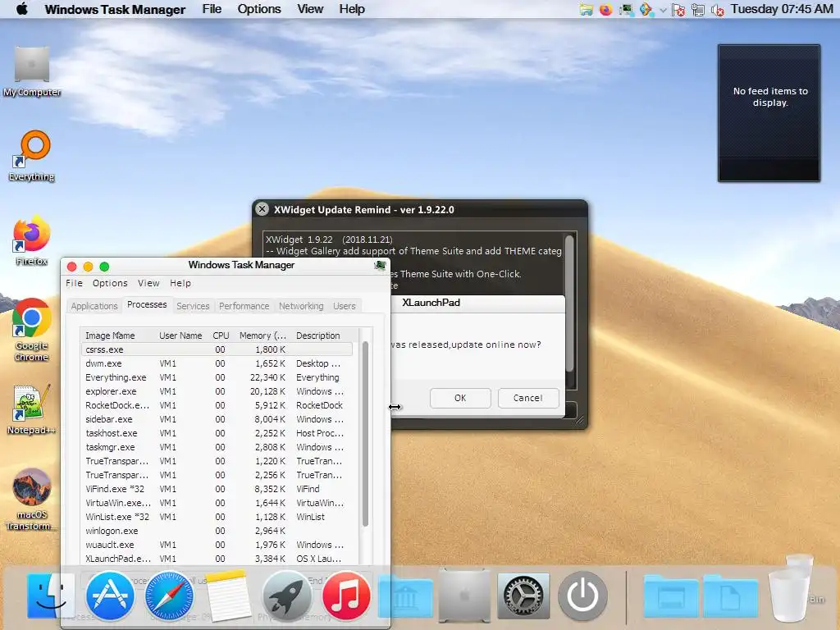Screen dimensions: 840x630
Task: Click the menu bar clock Tuesday 07:45 AM
Action: (782, 9)
